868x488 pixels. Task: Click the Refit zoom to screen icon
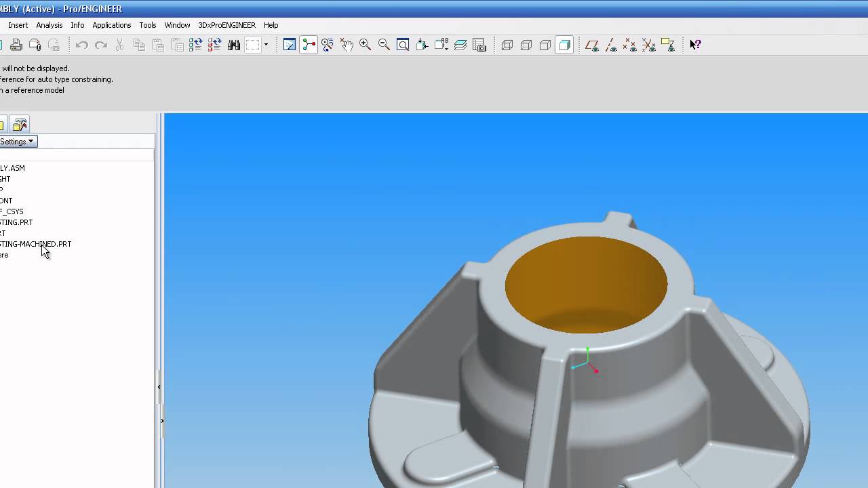403,45
